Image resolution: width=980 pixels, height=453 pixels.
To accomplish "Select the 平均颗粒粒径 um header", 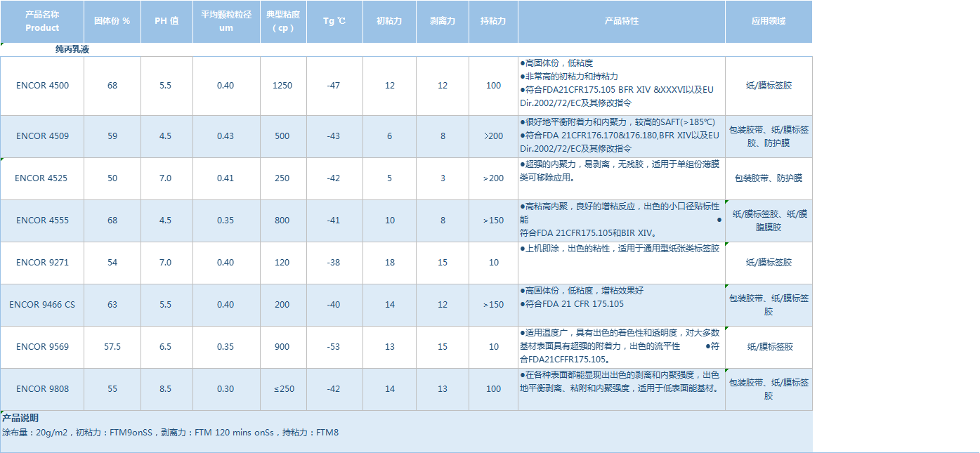I will [x=226, y=22].
